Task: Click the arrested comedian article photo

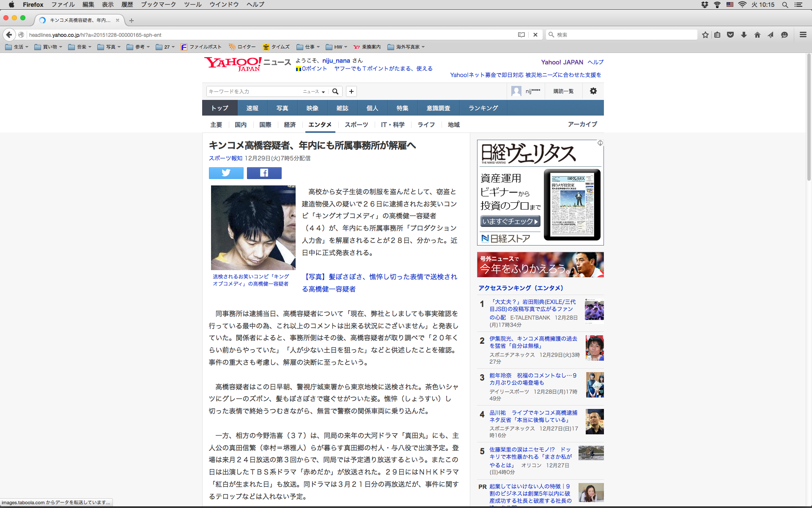Action: click(253, 227)
